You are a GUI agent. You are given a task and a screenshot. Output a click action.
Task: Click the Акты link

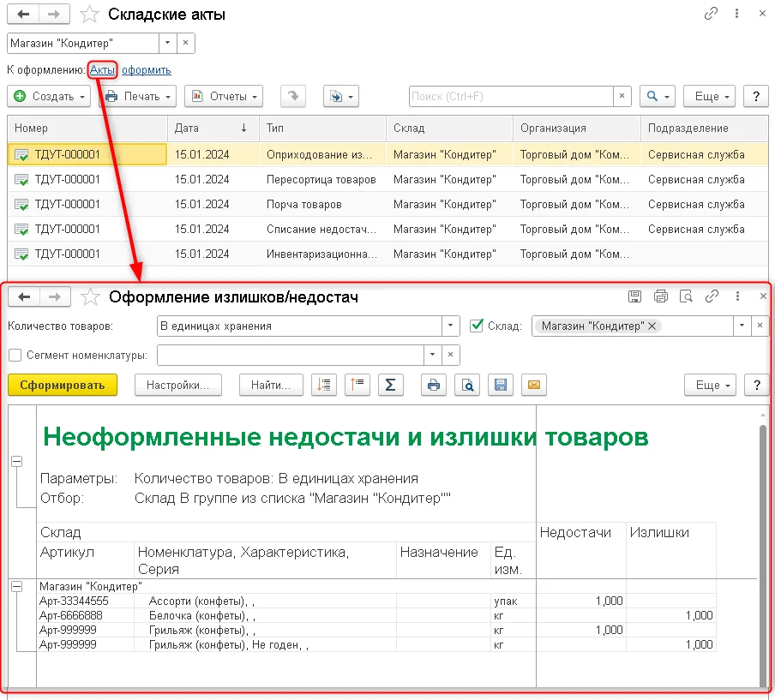[102, 69]
